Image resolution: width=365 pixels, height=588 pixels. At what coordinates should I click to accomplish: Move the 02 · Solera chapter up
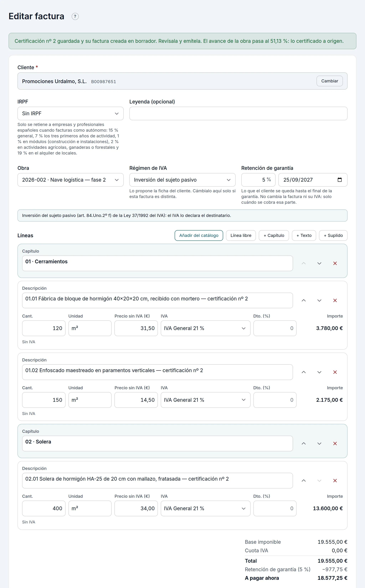click(x=304, y=443)
